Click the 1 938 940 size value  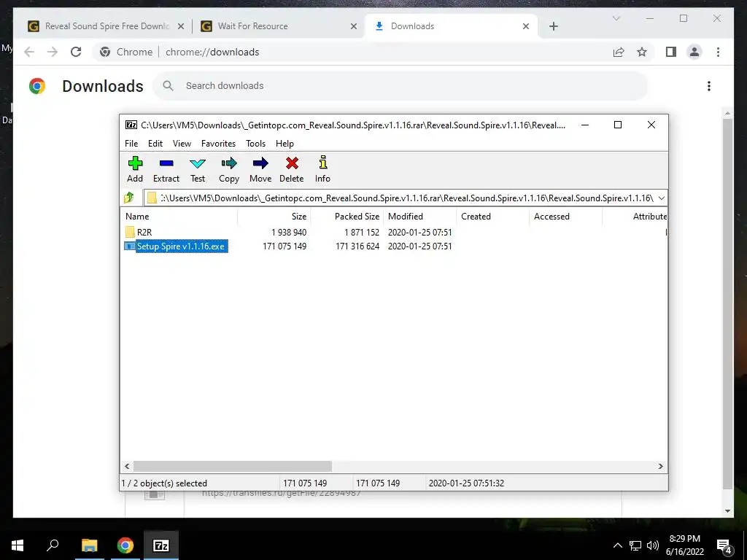[289, 233]
